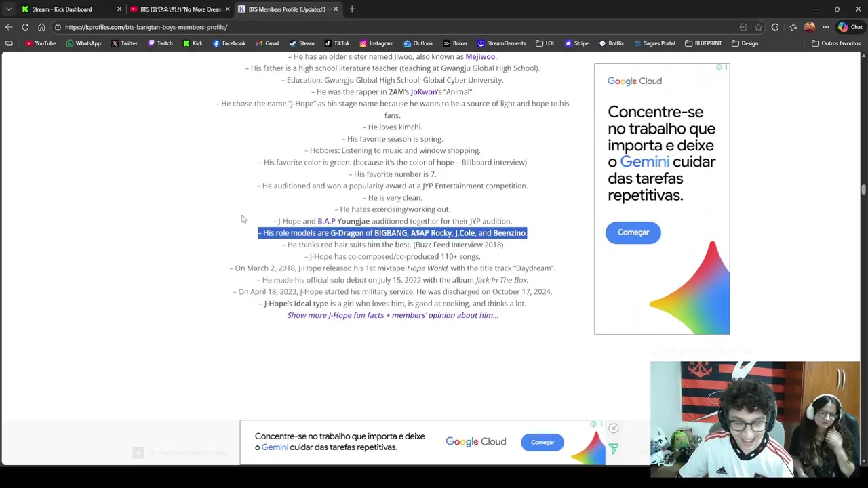
Task: Open the browser profile avatar
Action: pyautogui.click(x=809, y=27)
